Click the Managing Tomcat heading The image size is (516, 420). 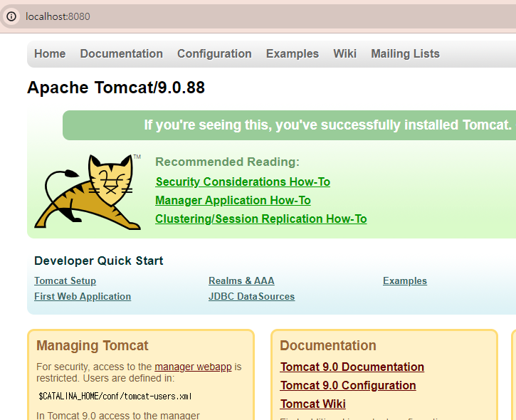[93, 346]
